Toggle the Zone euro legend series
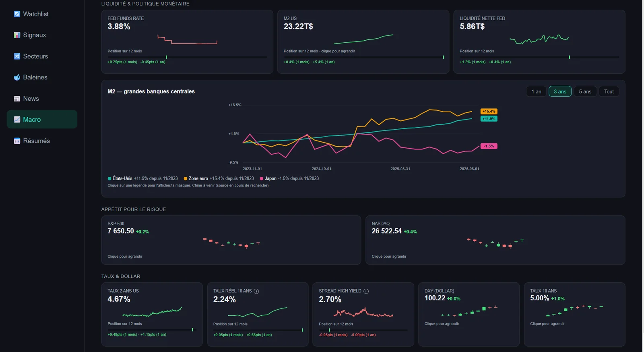 (x=219, y=178)
